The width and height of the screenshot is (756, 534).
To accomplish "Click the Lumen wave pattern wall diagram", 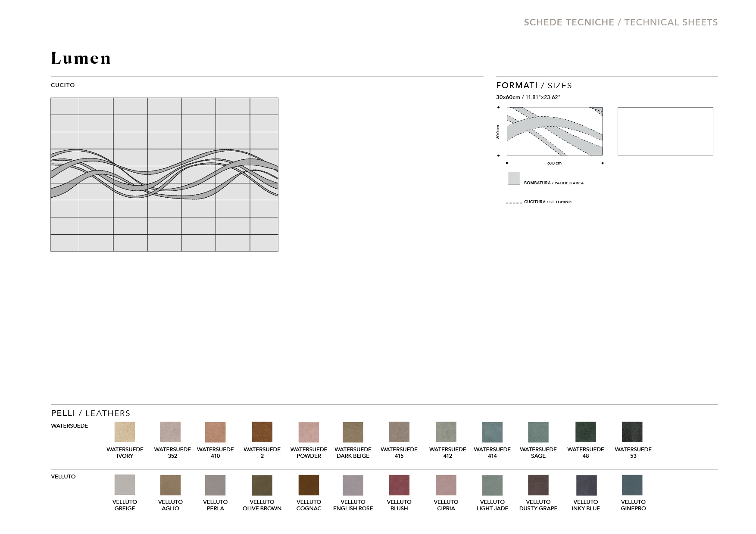I will point(164,174).
